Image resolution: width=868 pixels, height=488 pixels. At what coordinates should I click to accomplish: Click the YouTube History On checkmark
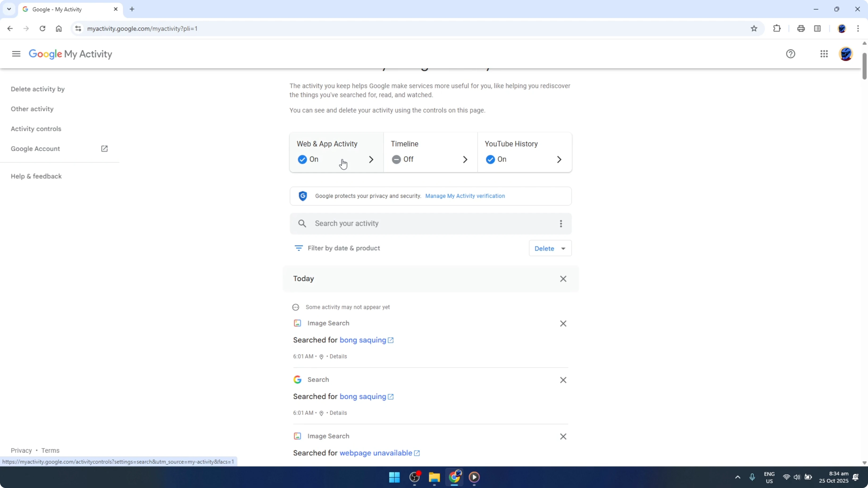coord(490,159)
